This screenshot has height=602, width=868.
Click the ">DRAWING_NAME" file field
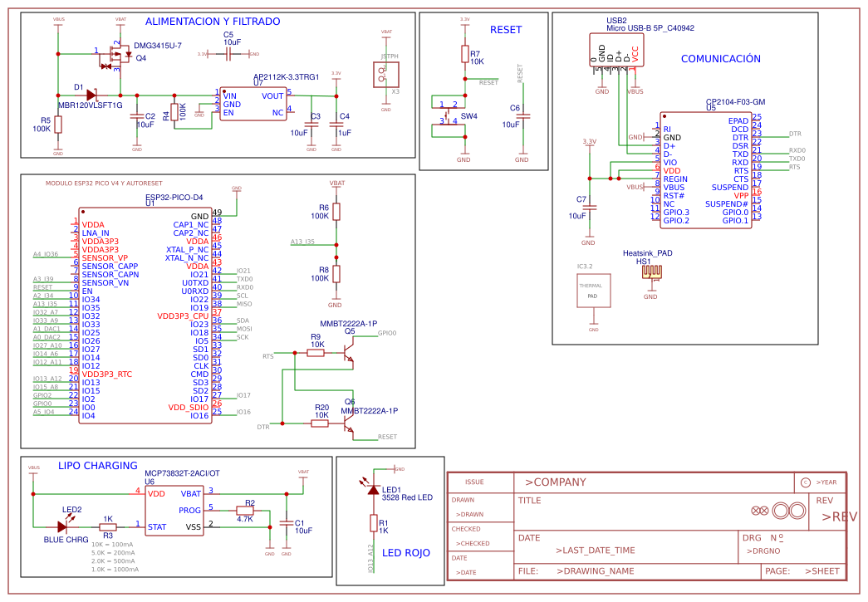(x=595, y=571)
